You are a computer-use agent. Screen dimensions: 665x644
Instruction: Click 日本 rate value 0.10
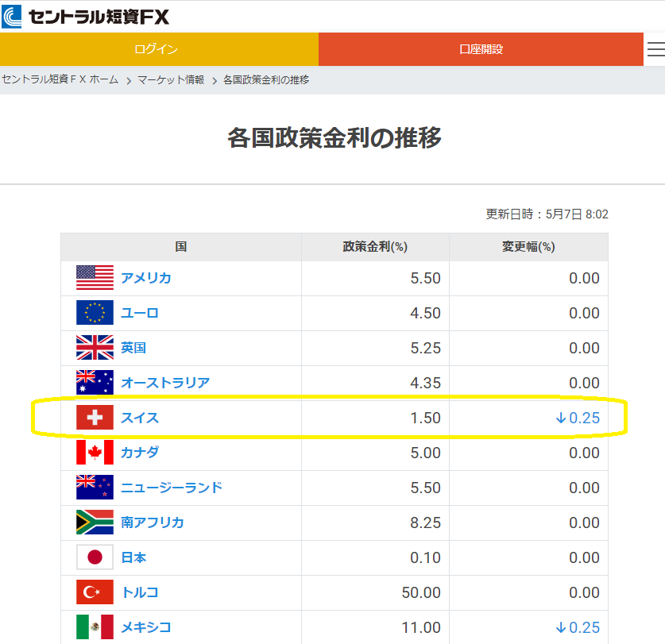(425, 557)
